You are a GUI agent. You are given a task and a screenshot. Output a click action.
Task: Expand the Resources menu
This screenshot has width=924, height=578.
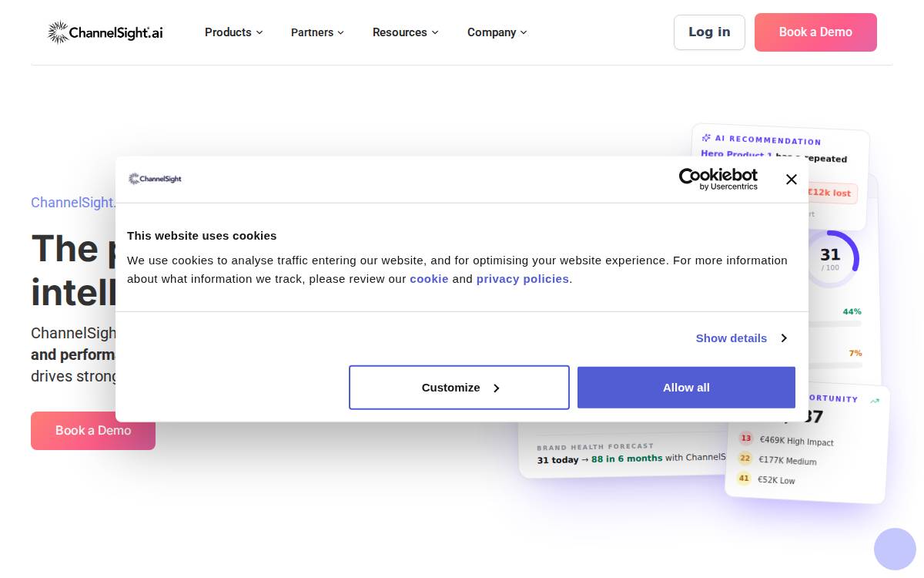click(405, 32)
